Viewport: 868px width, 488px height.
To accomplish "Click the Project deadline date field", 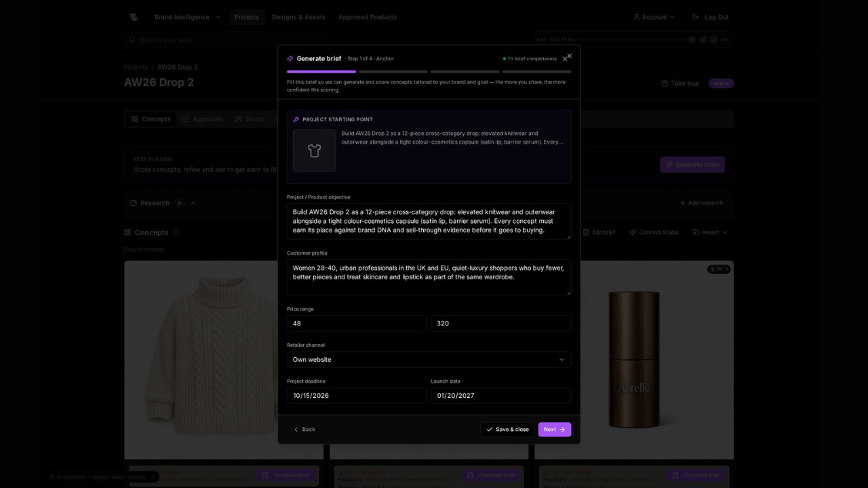I will tap(357, 396).
